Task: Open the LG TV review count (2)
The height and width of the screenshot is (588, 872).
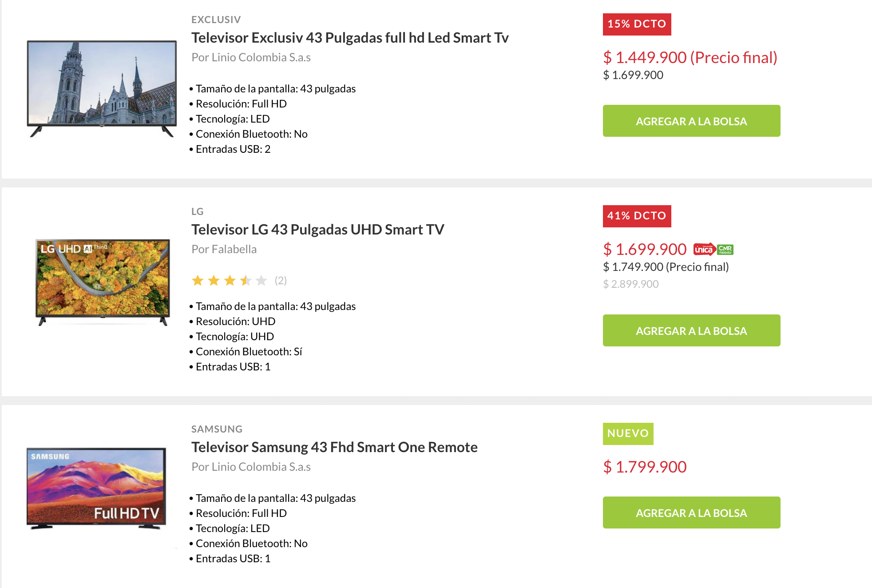Action: [x=281, y=281]
